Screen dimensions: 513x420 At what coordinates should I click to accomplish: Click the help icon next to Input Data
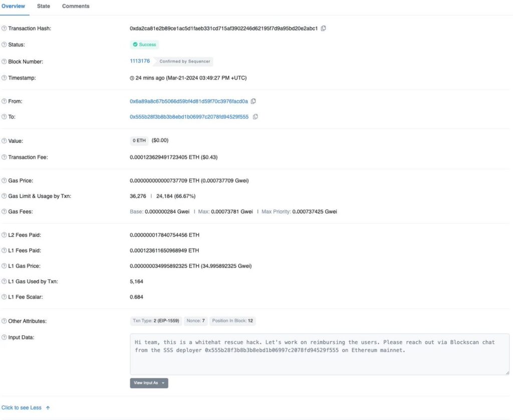4,337
